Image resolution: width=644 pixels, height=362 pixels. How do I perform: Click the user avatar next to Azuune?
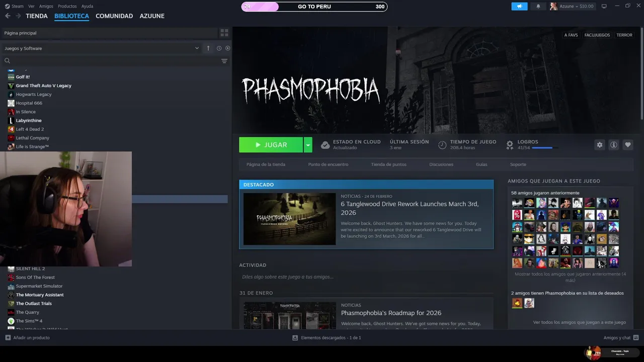coord(554,6)
